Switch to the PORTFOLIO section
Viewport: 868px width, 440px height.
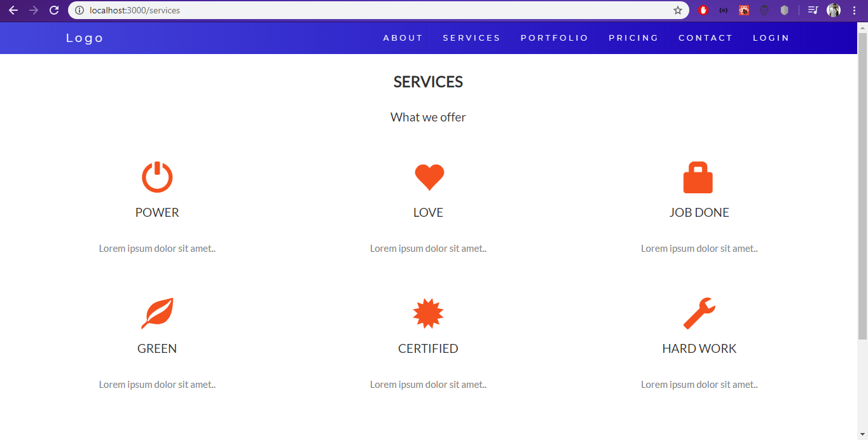pos(554,38)
